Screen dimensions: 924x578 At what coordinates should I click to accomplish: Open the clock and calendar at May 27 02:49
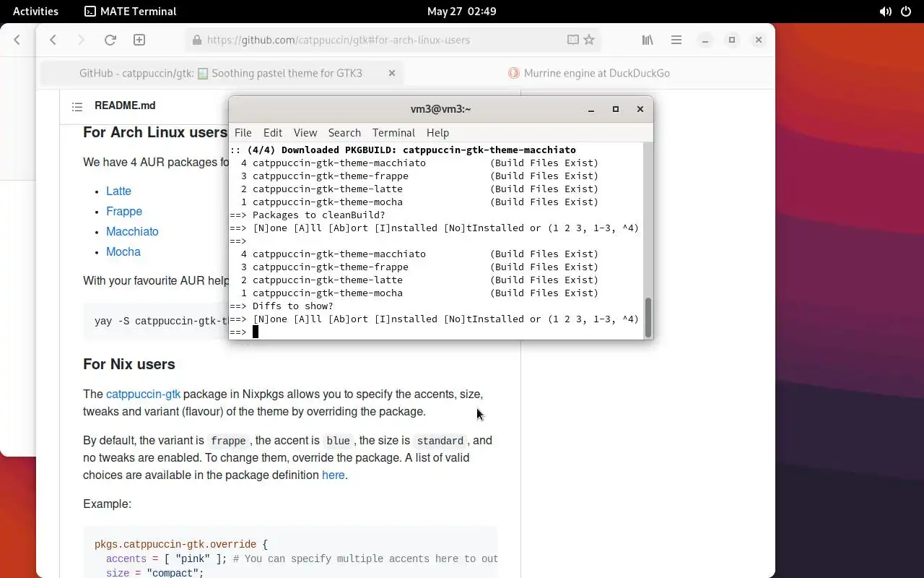tap(462, 11)
